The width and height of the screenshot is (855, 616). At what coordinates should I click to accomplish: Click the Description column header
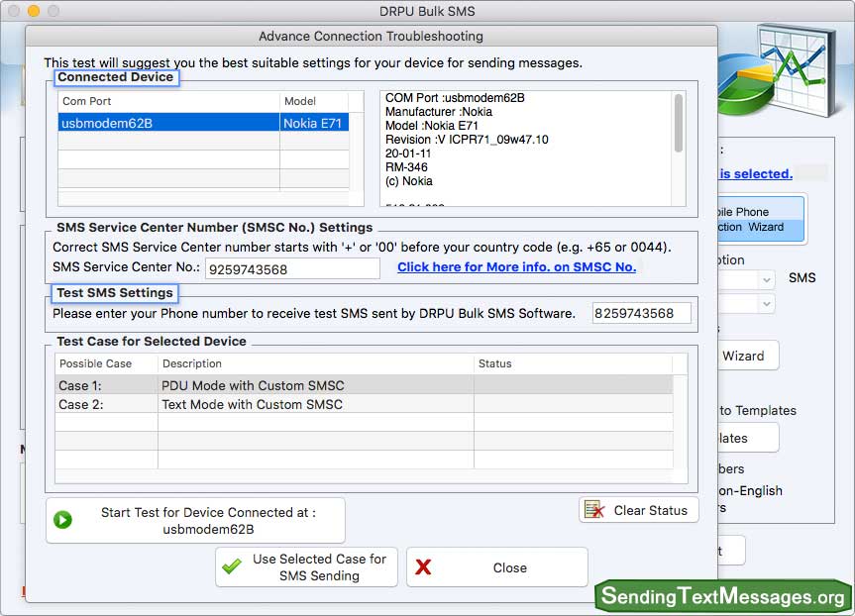pos(316,363)
